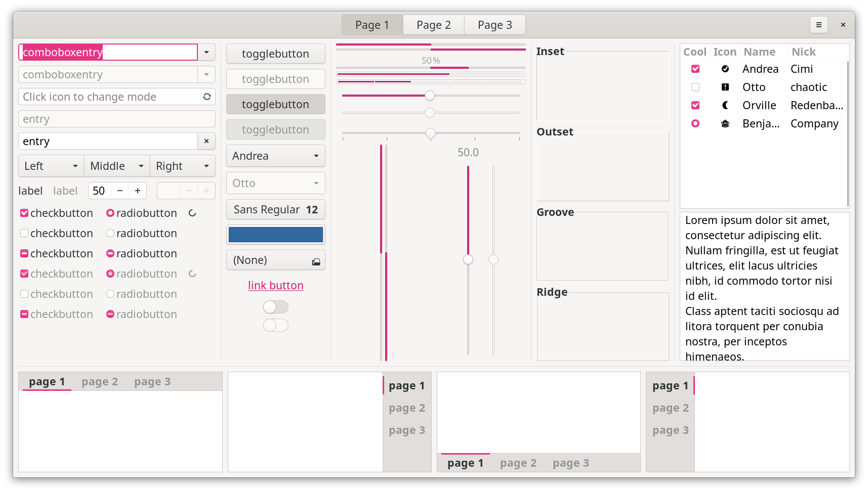Open the hamburger menu in header bar
The image size is (868, 492).
pyautogui.click(x=818, y=25)
